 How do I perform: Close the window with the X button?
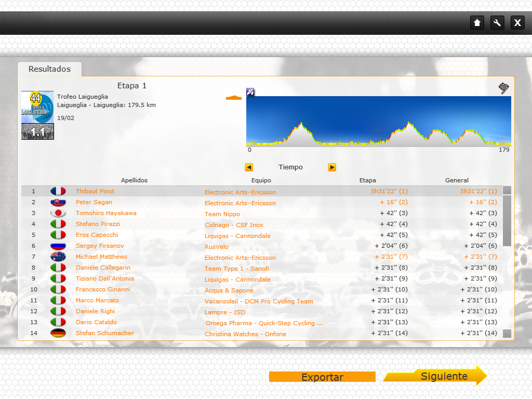tap(517, 23)
